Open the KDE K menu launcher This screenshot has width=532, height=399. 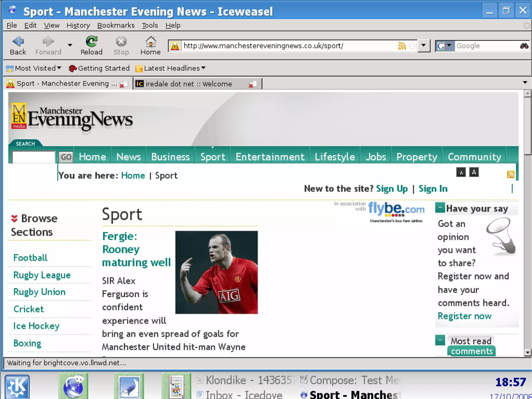pos(17,387)
